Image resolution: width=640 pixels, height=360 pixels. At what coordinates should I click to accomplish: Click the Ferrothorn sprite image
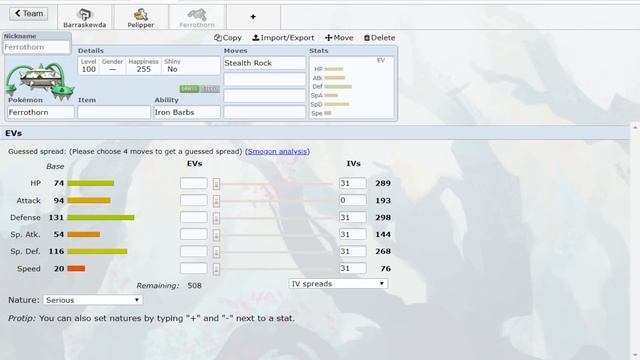pyautogui.click(x=40, y=81)
